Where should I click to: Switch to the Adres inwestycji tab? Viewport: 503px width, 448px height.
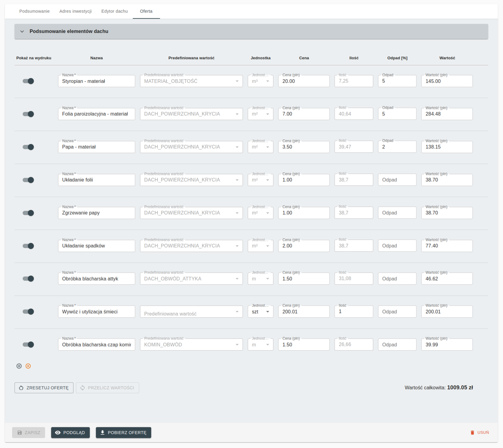click(x=75, y=11)
